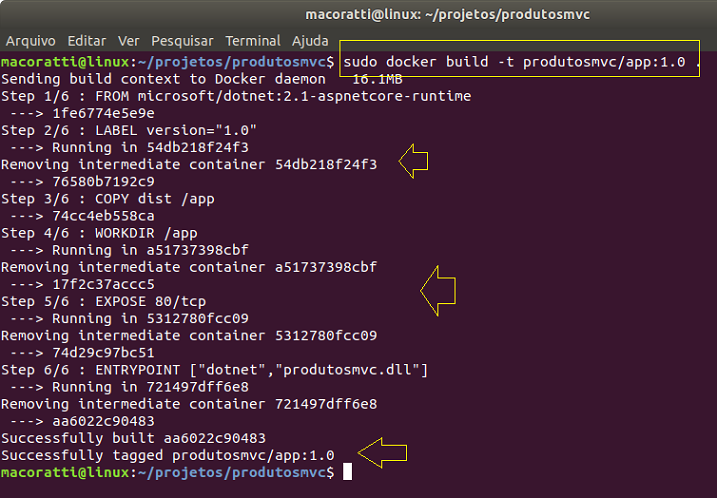Click the LABEL version="1.0" line
This screenshot has height=498, width=717.
click(x=129, y=130)
